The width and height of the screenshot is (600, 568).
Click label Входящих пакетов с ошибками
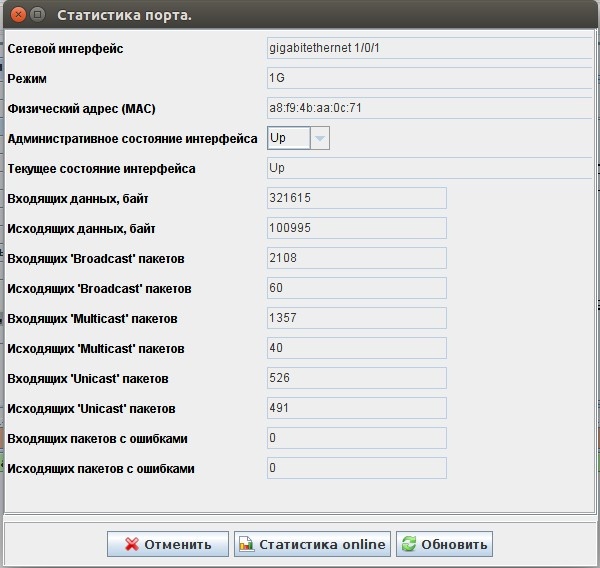pyautogui.click(x=98, y=439)
